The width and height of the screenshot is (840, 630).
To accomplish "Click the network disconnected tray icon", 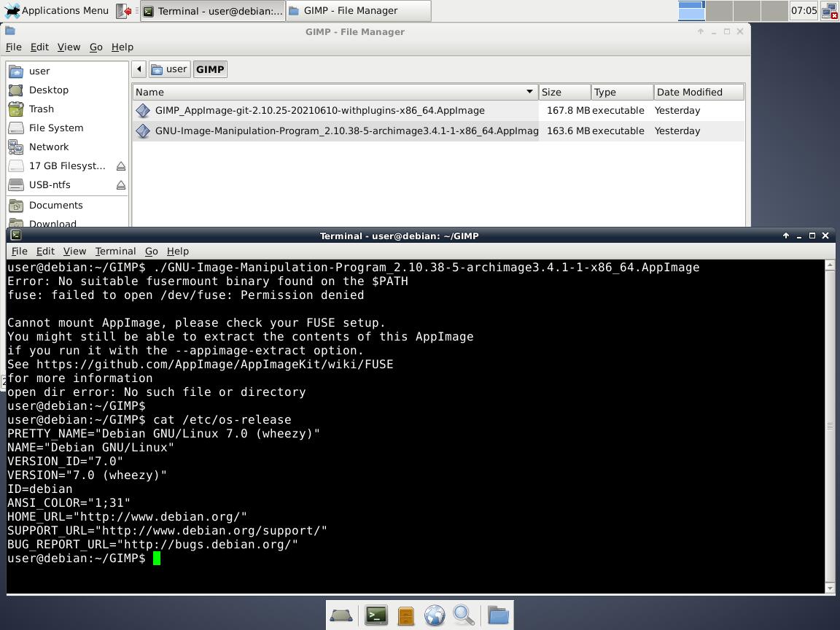I will (829, 11).
